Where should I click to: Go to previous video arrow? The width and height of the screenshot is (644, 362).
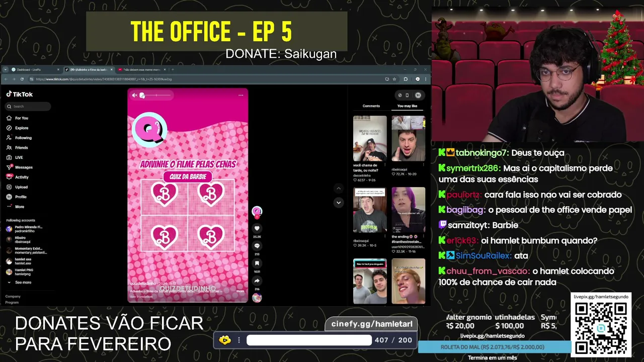coord(339,189)
